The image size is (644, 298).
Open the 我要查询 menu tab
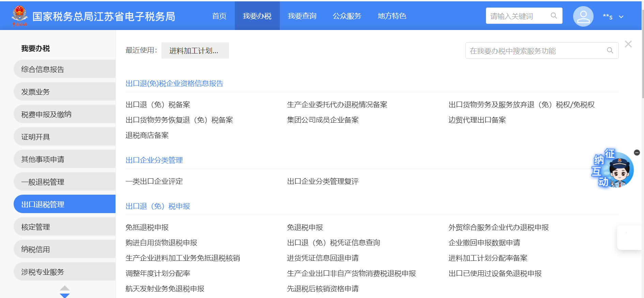click(302, 16)
